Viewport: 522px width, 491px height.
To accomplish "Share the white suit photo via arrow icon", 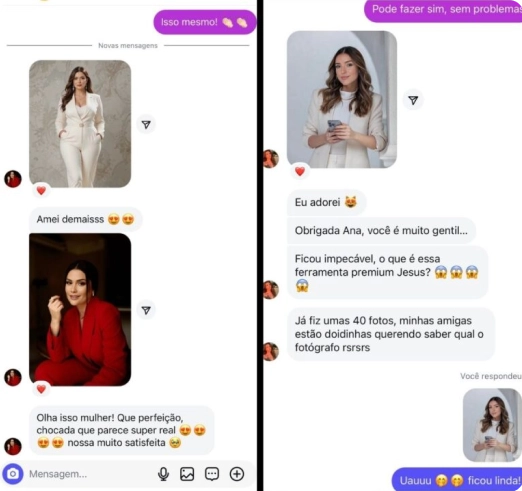I will 146,124.
